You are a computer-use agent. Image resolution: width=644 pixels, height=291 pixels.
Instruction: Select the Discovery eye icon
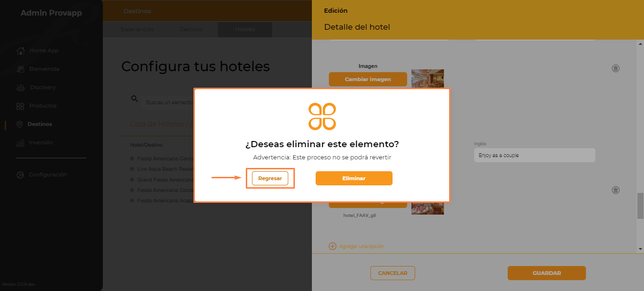point(20,87)
